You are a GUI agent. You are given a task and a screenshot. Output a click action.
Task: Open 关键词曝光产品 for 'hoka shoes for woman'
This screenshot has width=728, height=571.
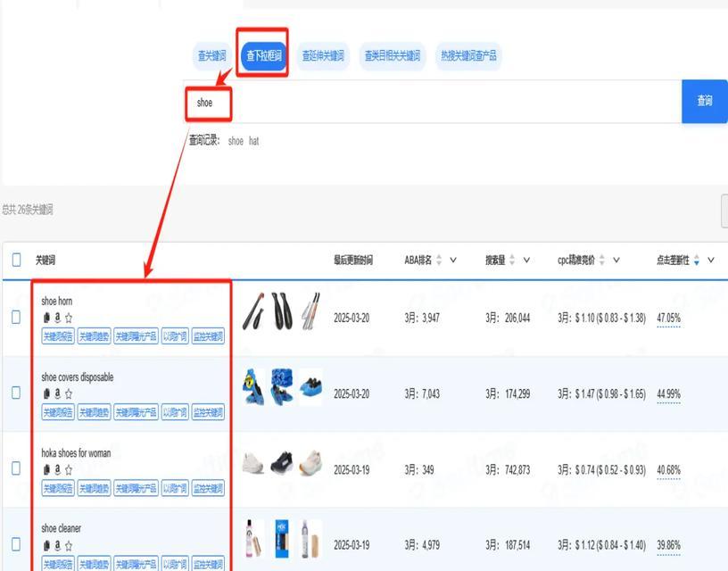tap(136, 488)
